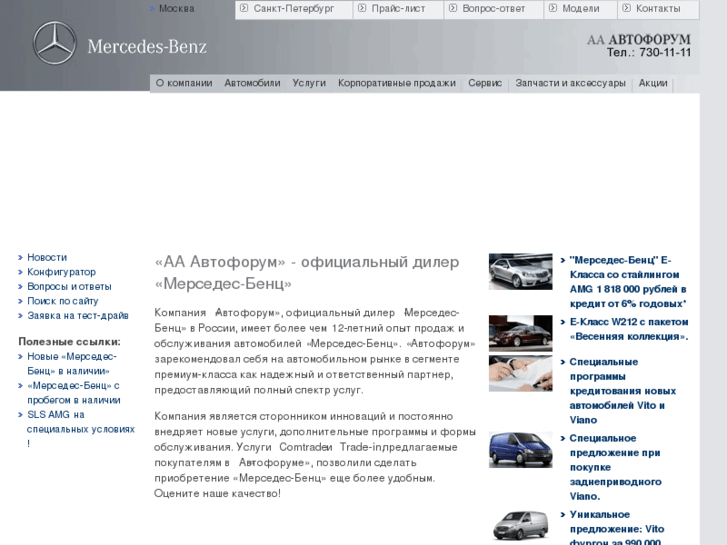The height and width of the screenshot is (545, 727).
Task: Open the Вопрос-ответ tab
Action: pos(493,9)
